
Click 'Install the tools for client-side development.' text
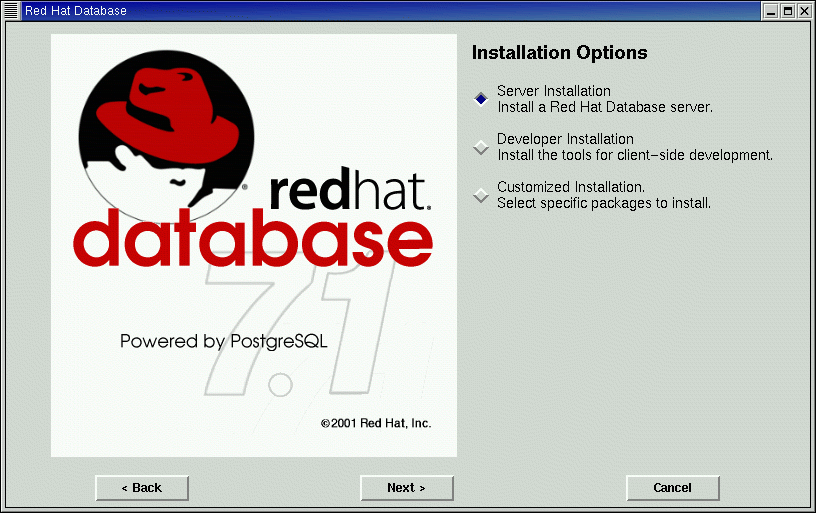tap(635, 155)
